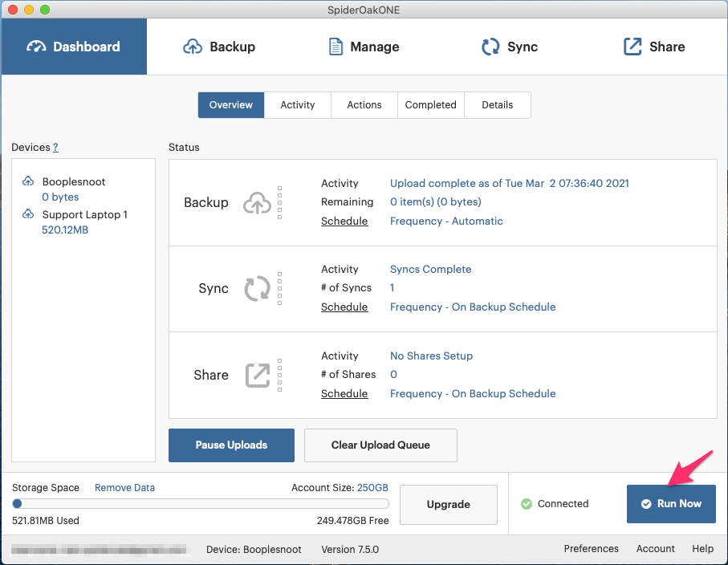Open the Share tab
The height and width of the screenshot is (565, 728).
click(653, 47)
